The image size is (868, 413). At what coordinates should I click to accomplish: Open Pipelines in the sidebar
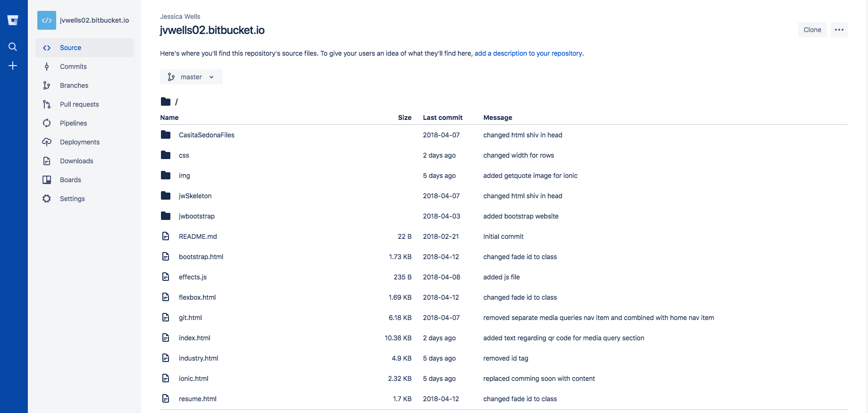click(x=84, y=123)
